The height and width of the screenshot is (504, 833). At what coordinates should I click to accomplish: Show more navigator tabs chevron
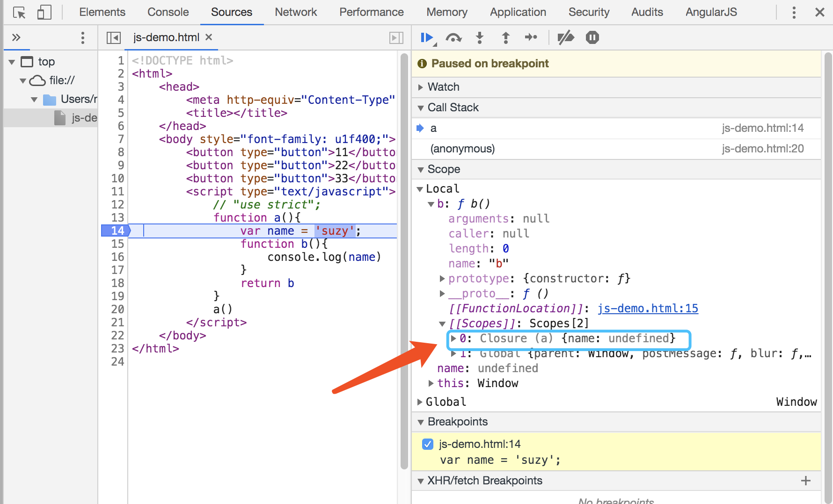point(16,37)
